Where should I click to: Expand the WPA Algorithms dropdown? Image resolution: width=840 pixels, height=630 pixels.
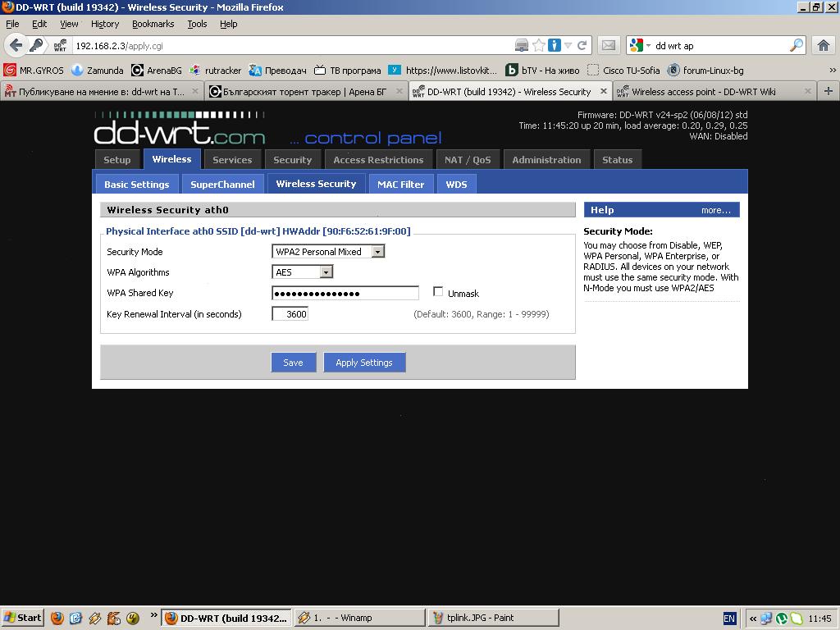pyautogui.click(x=302, y=272)
